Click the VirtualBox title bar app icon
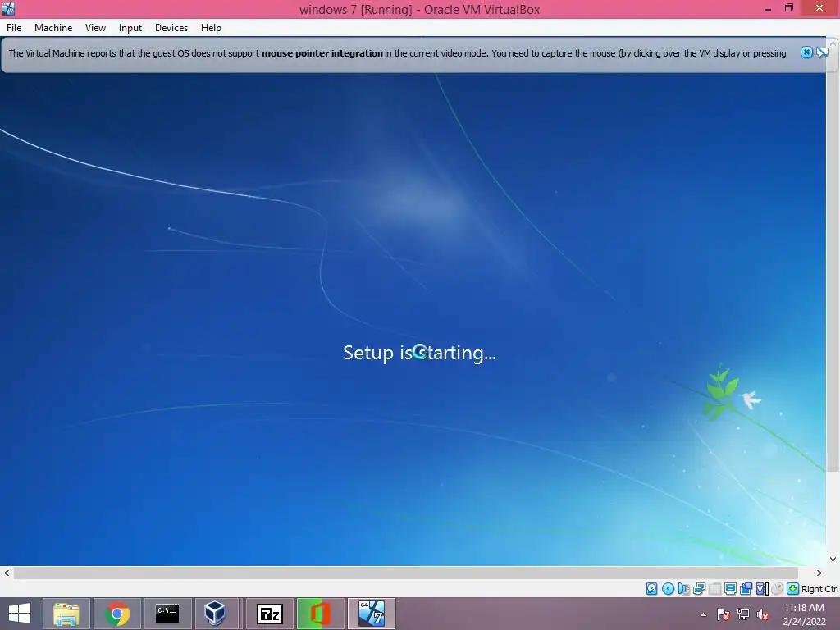 click(x=8, y=8)
